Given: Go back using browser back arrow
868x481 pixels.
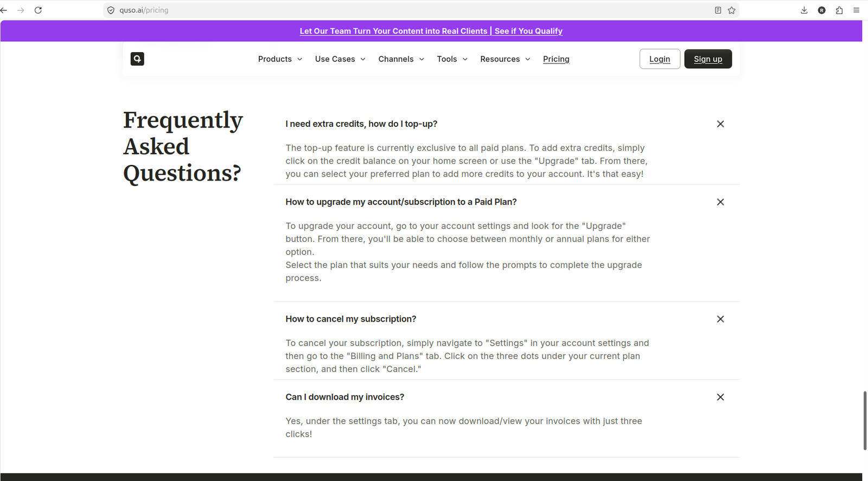Looking at the screenshot, I should 4,10.
